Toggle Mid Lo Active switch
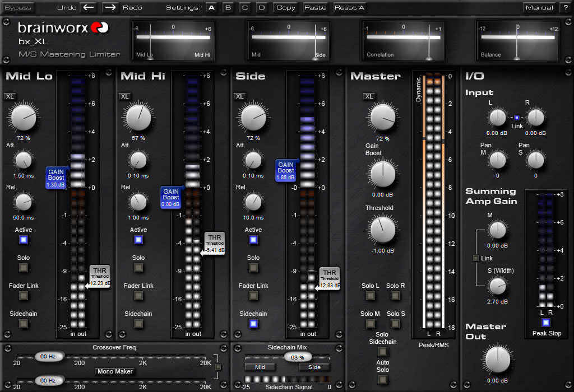This screenshot has height=392, width=574. (24, 240)
